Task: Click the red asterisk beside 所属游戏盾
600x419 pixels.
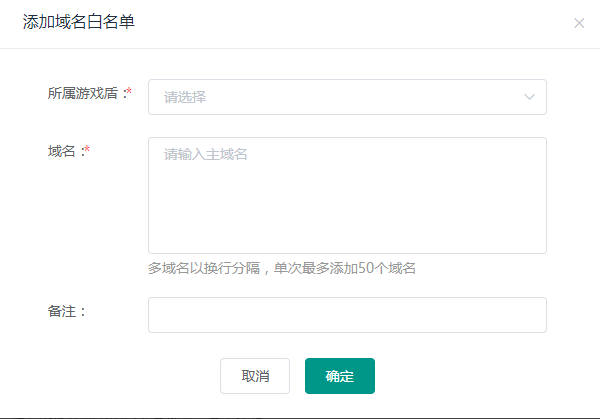Action: coord(129,92)
